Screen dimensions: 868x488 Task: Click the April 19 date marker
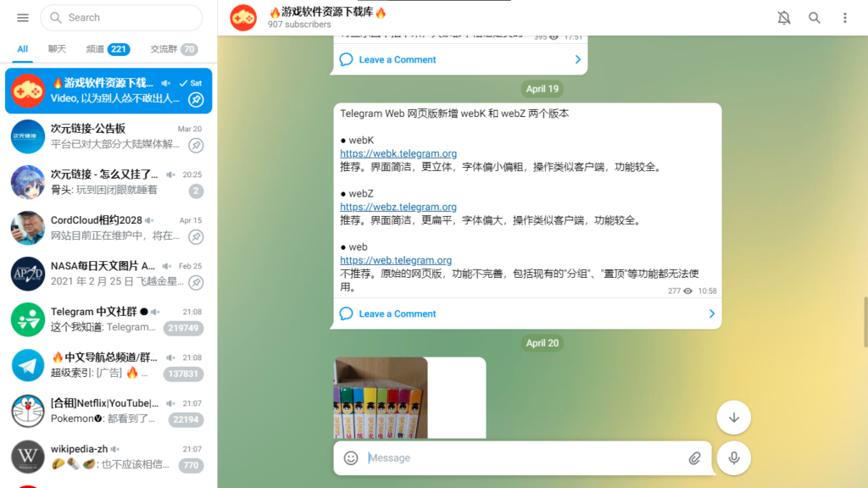click(542, 89)
